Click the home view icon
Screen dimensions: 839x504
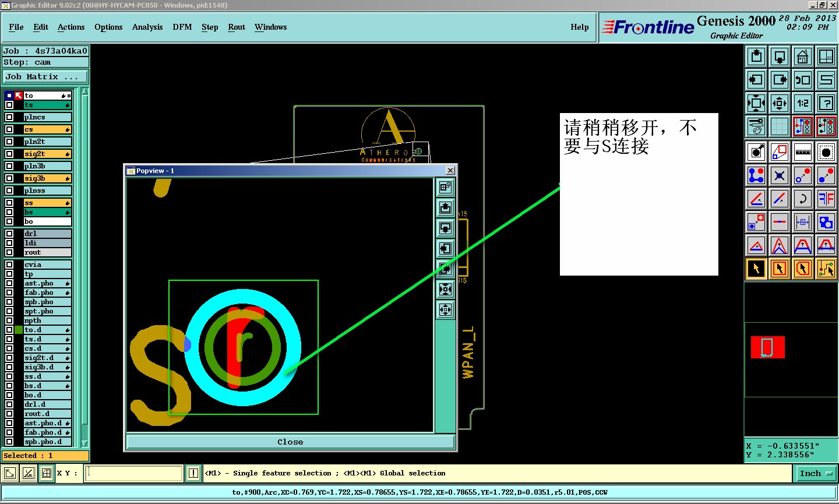point(803,57)
